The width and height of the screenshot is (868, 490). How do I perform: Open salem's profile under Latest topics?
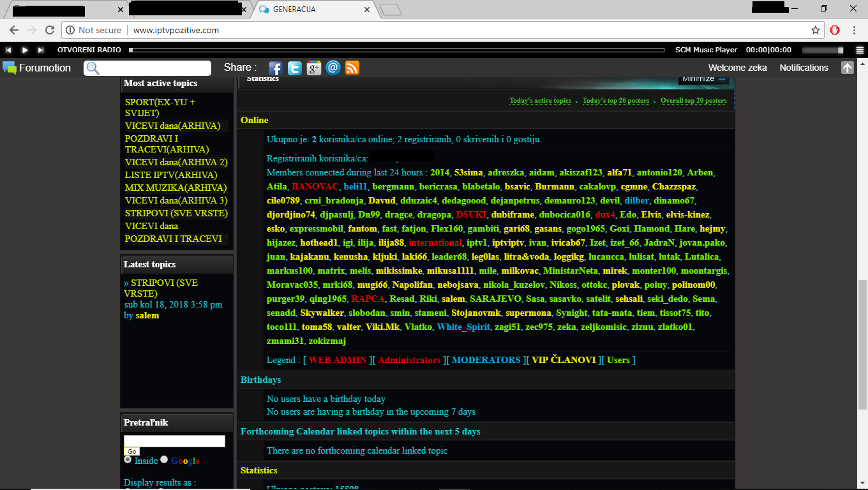[x=147, y=315]
